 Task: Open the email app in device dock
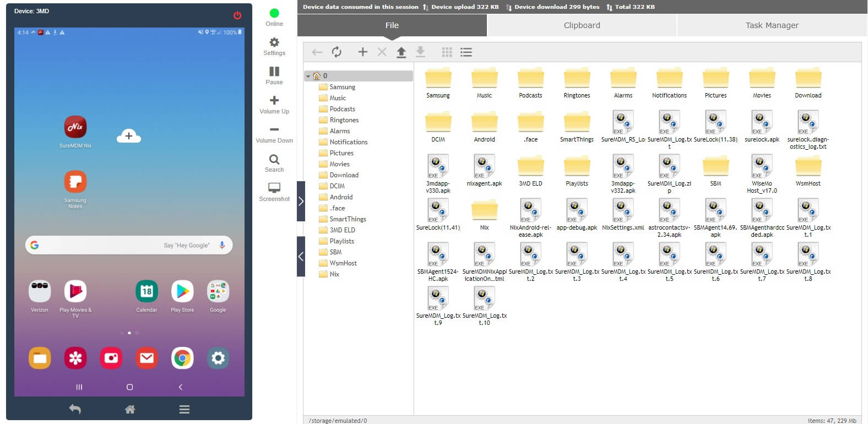147,358
